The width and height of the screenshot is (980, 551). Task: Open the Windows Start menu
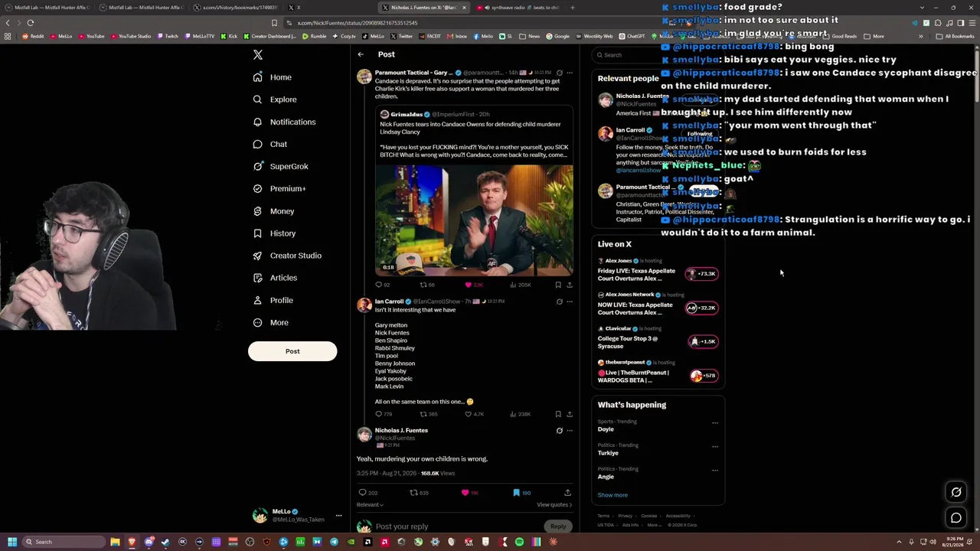tap(12, 542)
